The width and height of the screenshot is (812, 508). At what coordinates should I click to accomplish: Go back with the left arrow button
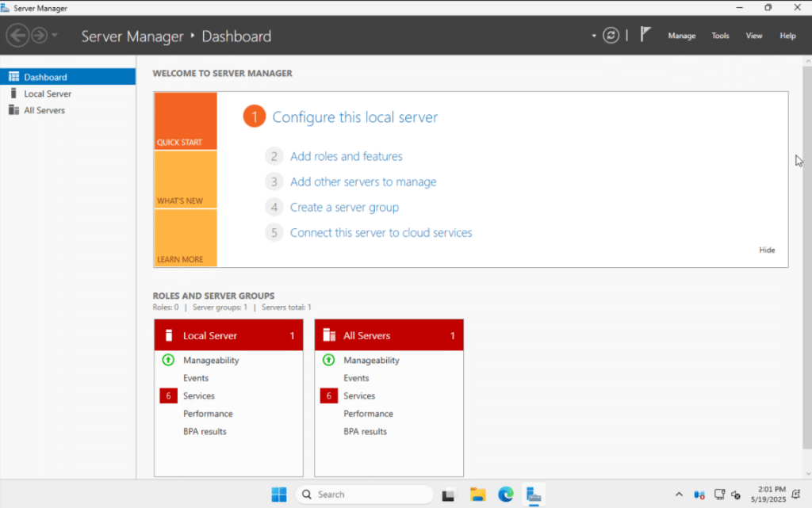pos(17,36)
